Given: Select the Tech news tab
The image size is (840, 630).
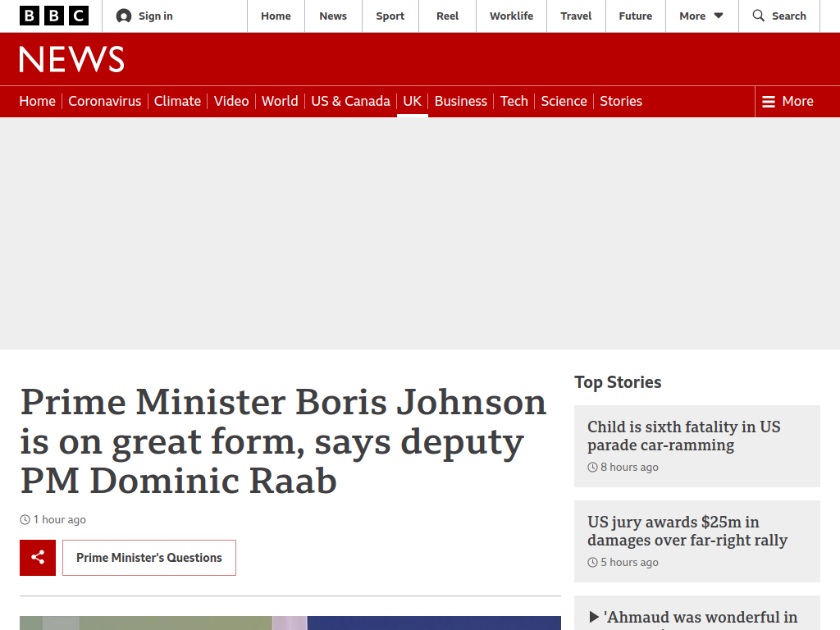Looking at the screenshot, I should pyautogui.click(x=514, y=101).
